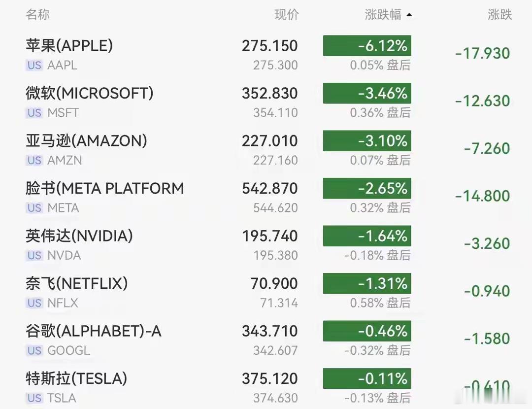Image resolution: width=532 pixels, height=409 pixels.
Task: Open the 苹果(APPLE) stock row
Action: click(x=266, y=54)
